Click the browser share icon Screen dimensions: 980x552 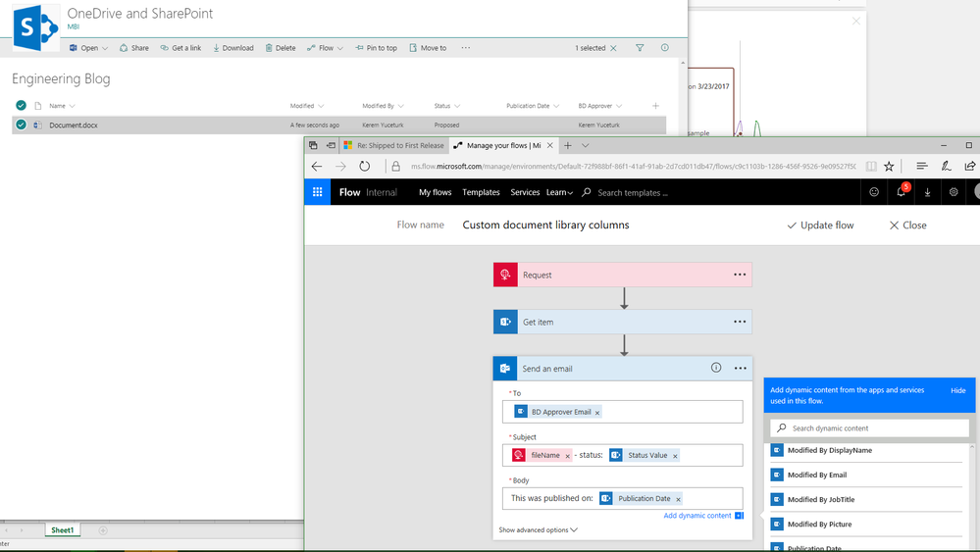point(969,166)
